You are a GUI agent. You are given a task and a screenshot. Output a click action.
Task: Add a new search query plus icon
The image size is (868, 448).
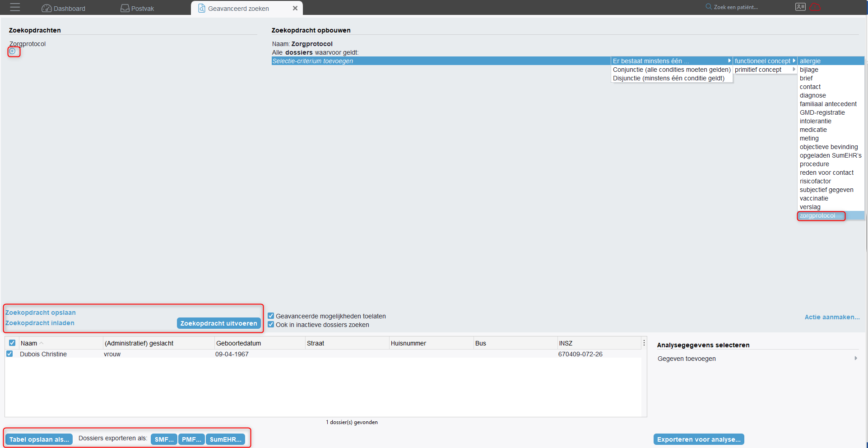click(x=13, y=51)
